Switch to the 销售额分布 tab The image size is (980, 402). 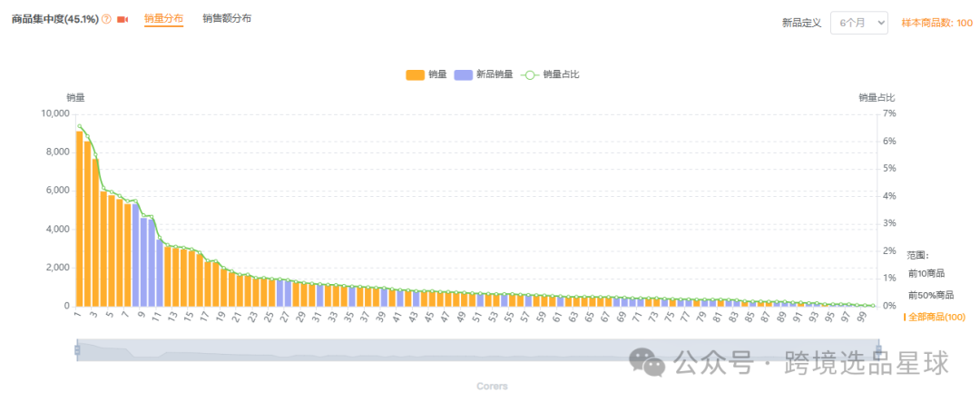pyautogui.click(x=227, y=18)
